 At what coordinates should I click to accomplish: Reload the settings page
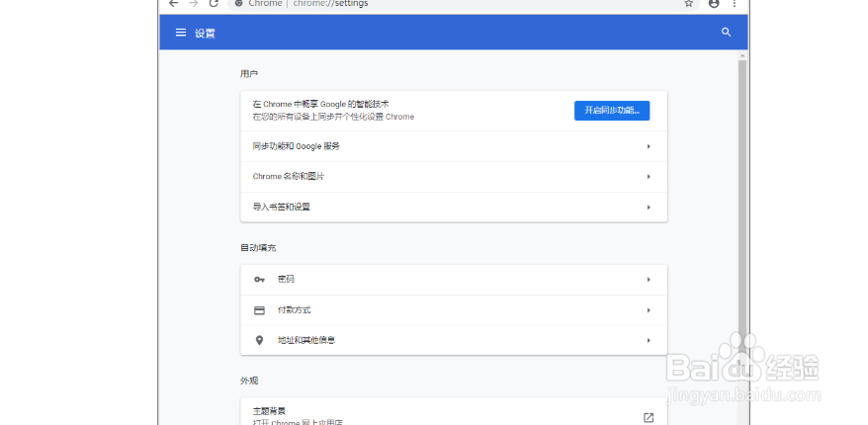(214, 3)
